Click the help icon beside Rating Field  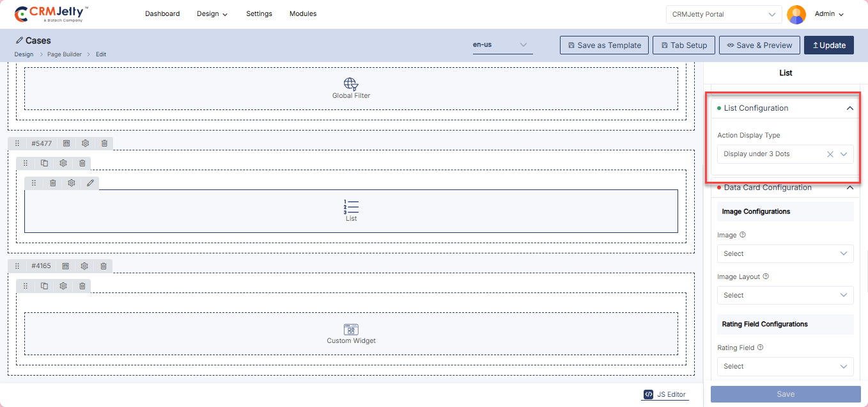(761, 347)
